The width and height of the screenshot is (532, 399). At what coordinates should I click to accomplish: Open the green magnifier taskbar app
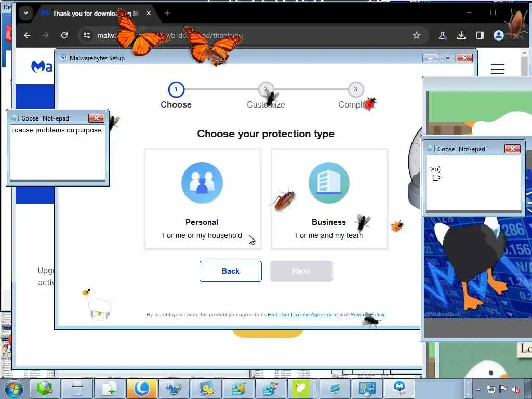45,389
